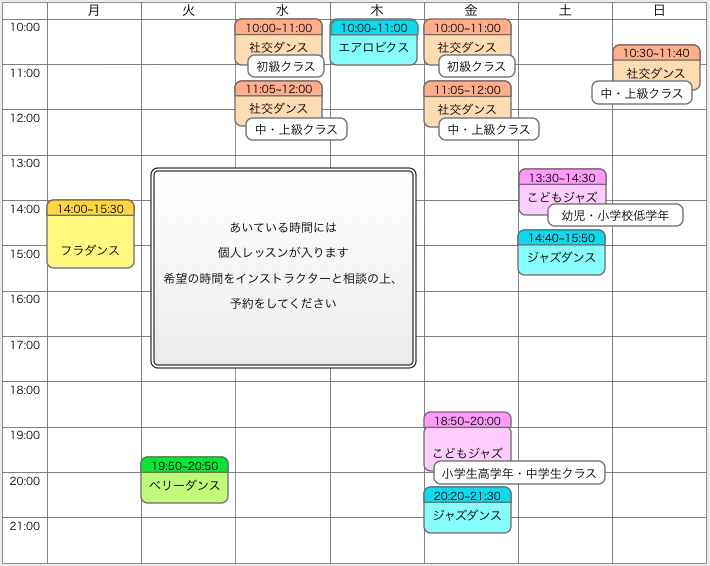This screenshot has height=566, width=710.
Task: Click the 小学生高学年・中学生クラス label
Action: pos(518,473)
